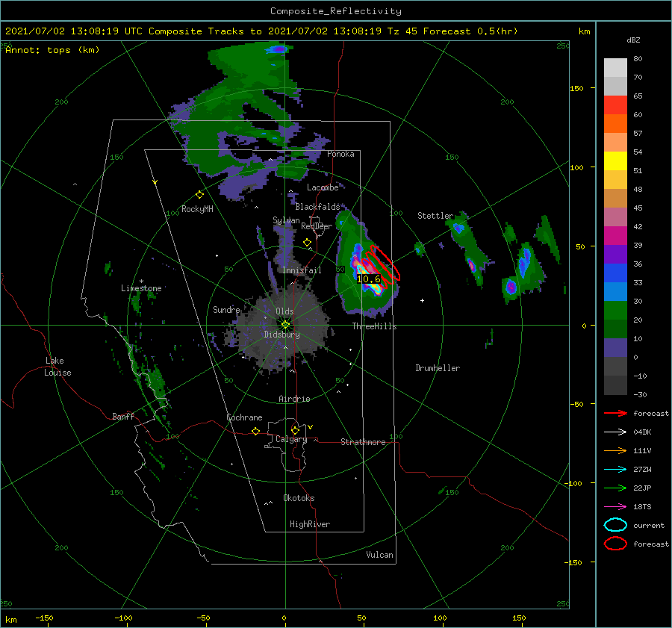Pick the dark orange 57-60 dBZ swatch
Image resolution: width=672 pixels, height=628 pixels.
coord(615,123)
